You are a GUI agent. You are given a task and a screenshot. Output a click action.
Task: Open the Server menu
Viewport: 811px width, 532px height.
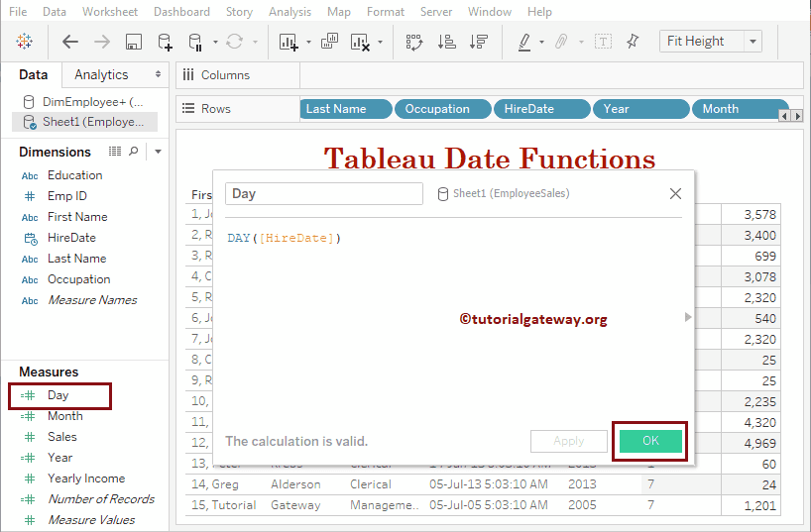(x=436, y=11)
